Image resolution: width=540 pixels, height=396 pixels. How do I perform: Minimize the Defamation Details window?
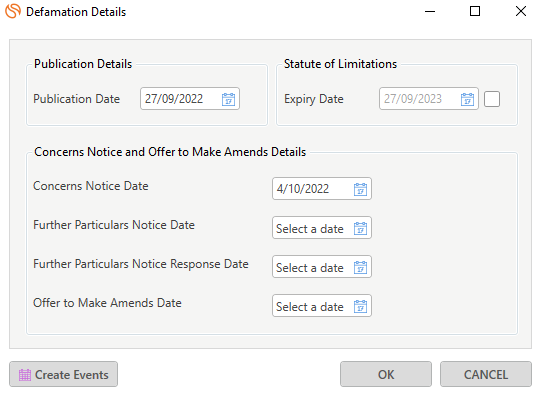coord(430,11)
